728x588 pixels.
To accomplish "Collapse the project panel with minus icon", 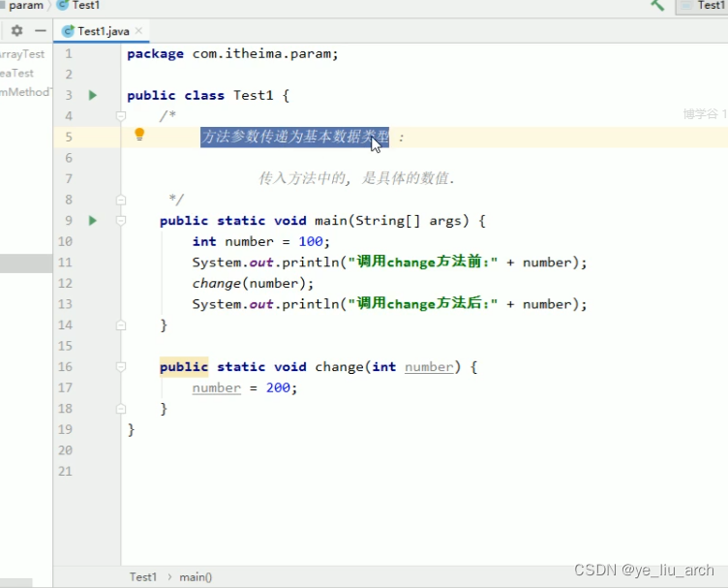I will (41, 31).
